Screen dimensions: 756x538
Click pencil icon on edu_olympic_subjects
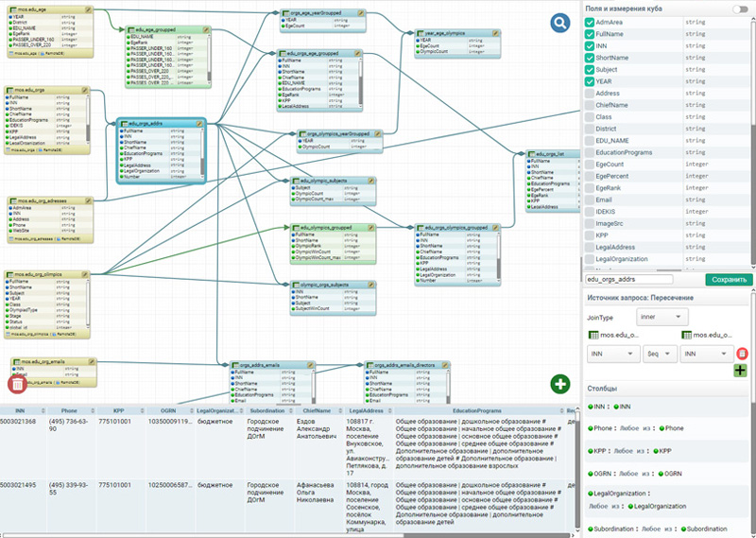pos(370,181)
